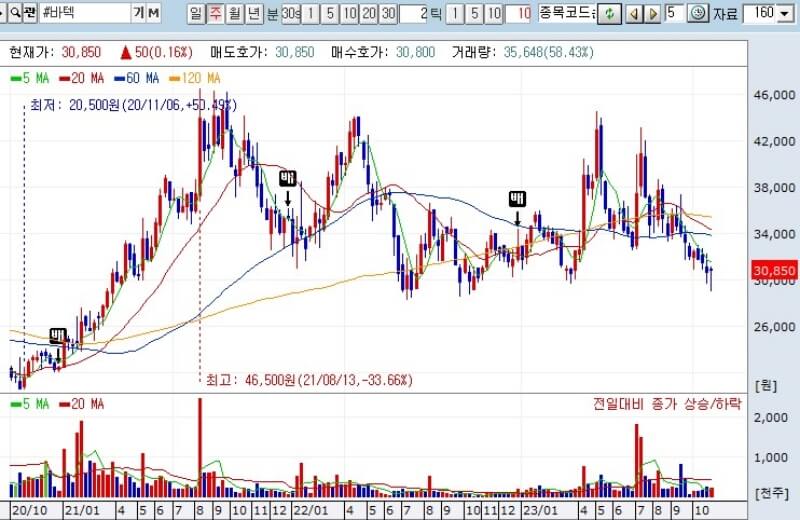Click the orange 120 MA legend
800x520 pixels.
pyautogui.click(x=195, y=78)
